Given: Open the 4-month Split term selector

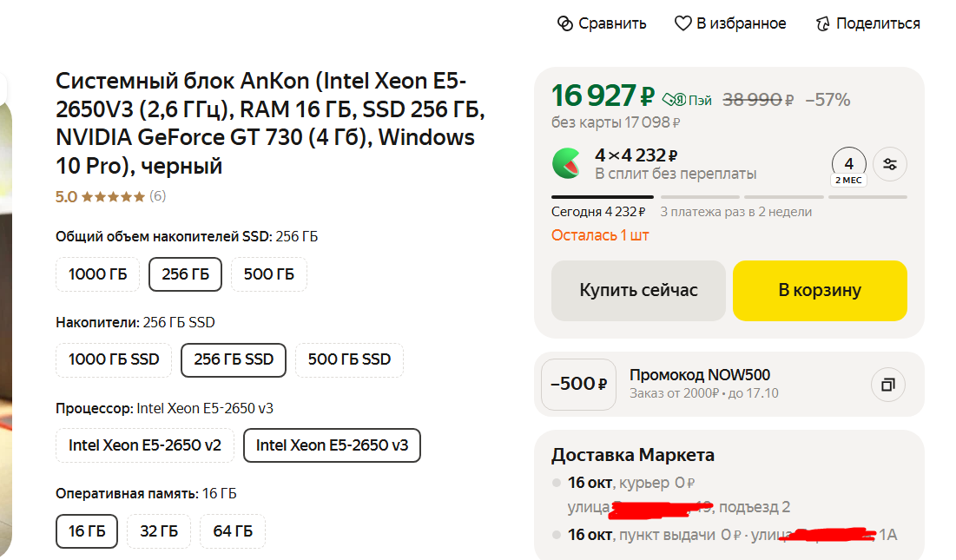Looking at the screenshot, I should pos(848,165).
